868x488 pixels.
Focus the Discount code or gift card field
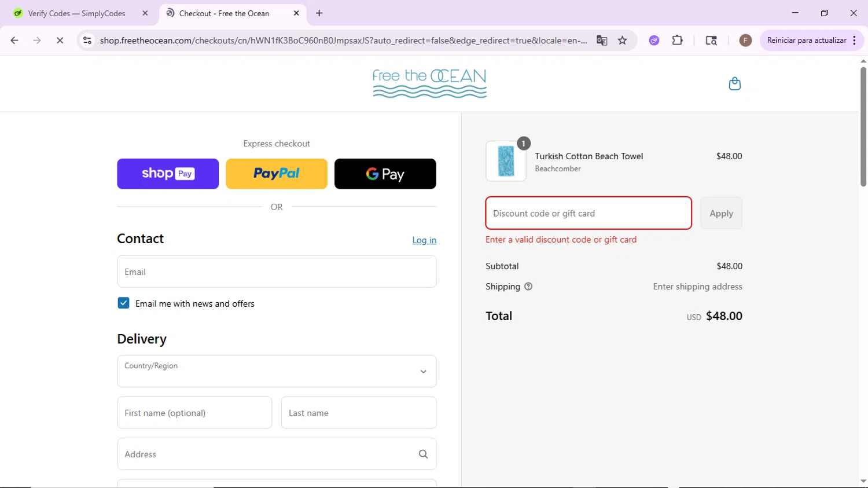[589, 213]
